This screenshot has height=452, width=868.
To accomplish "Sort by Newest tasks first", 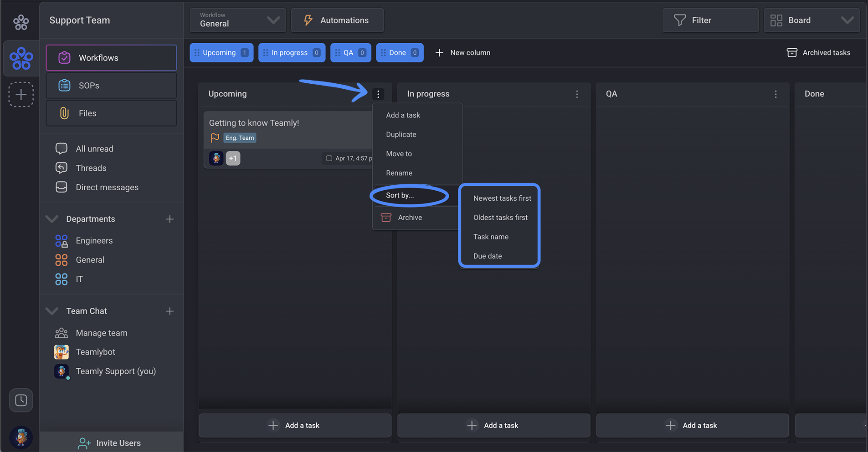I will coord(502,198).
